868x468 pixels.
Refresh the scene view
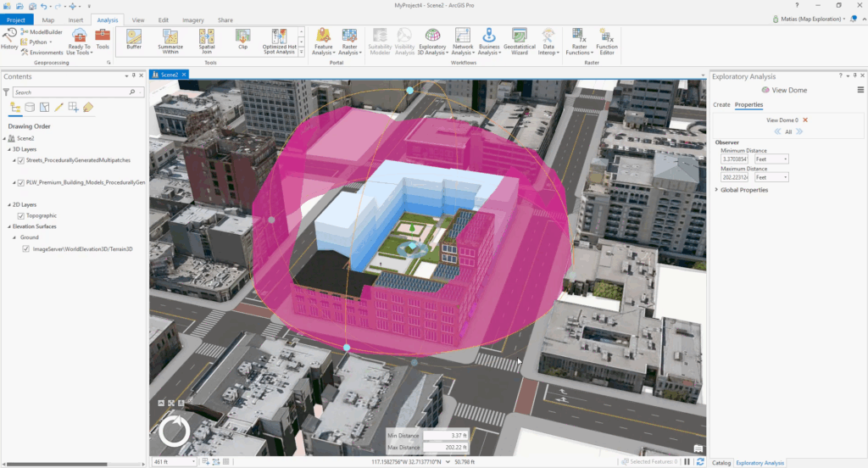700,461
